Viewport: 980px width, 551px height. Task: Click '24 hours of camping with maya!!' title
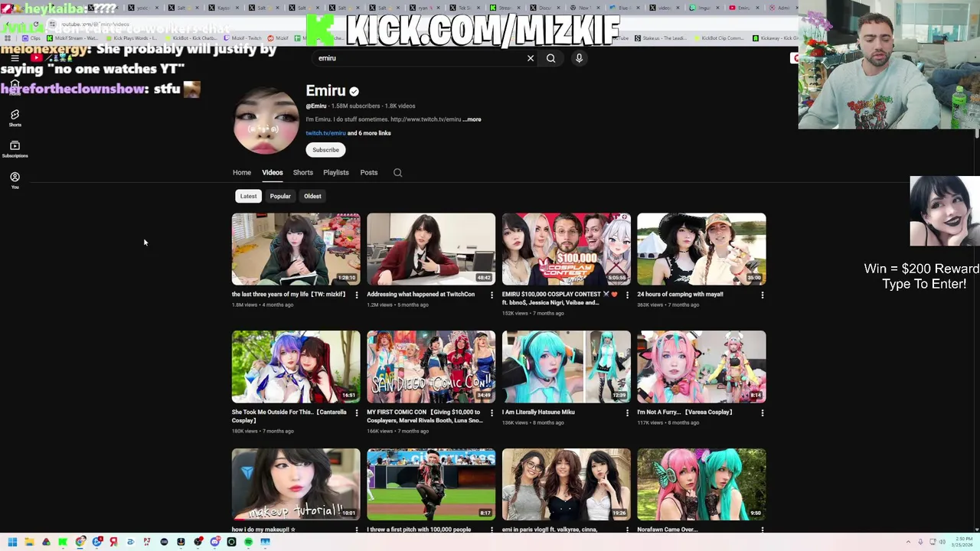(x=680, y=294)
